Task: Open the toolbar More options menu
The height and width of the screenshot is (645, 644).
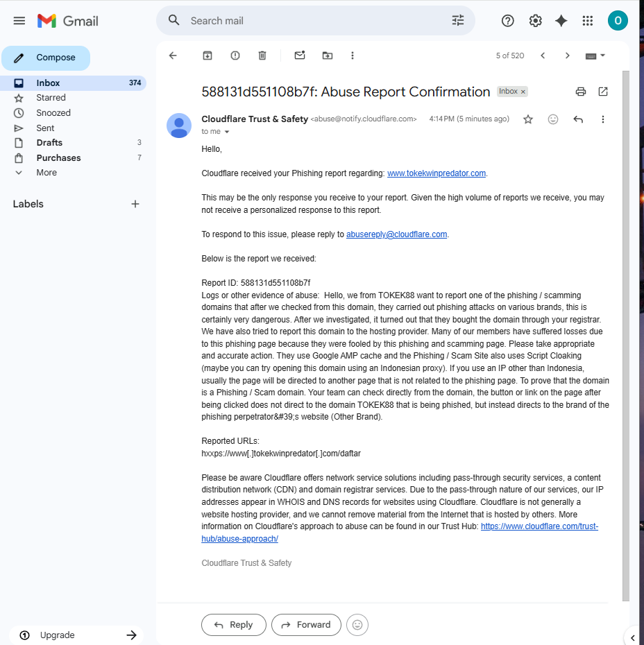Action: coord(353,55)
